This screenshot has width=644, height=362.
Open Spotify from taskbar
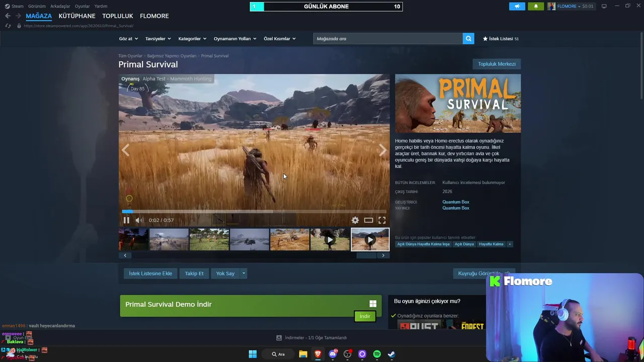coord(377,354)
